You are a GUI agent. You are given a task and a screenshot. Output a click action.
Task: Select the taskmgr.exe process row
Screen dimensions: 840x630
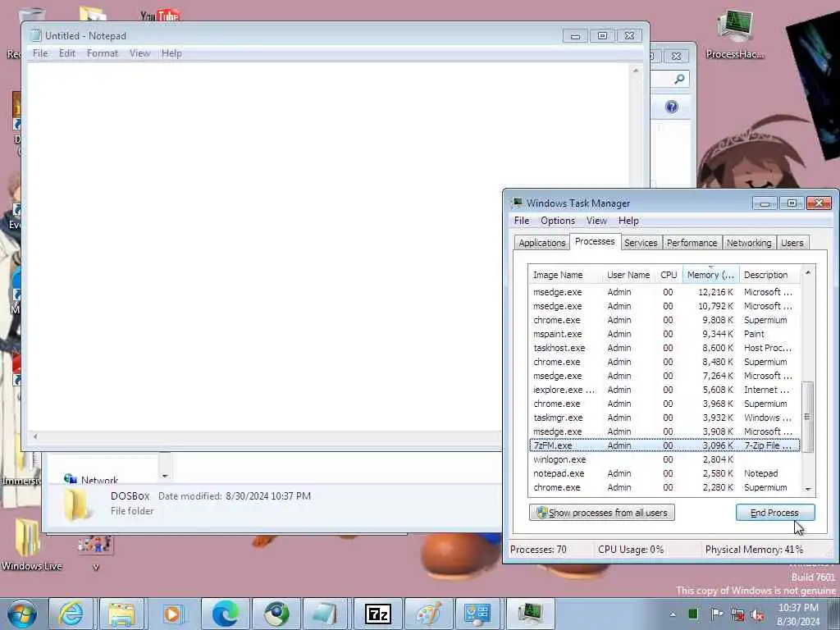(664, 418)
